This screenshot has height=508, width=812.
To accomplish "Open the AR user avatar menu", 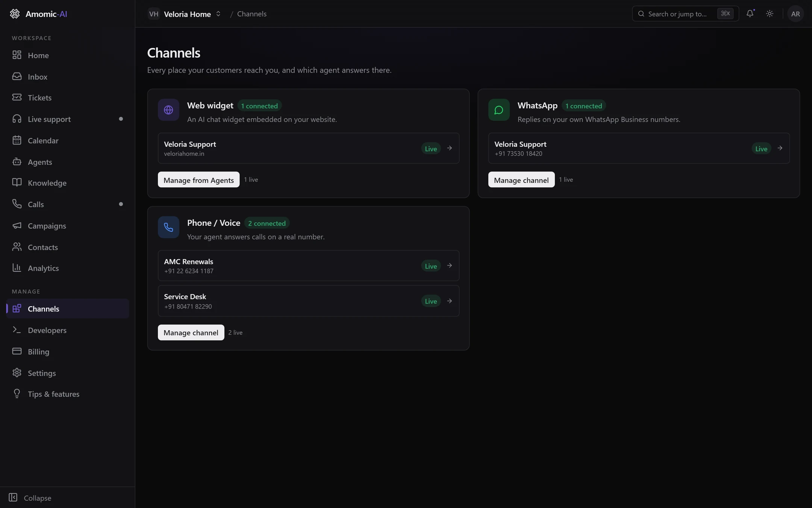I will coord(795,14).
